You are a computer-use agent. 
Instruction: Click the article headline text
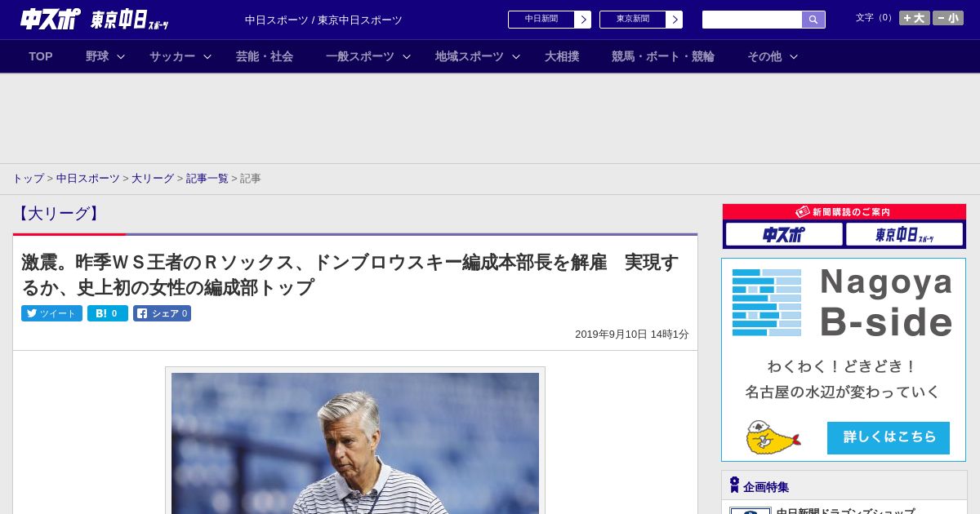pos(350,275)
